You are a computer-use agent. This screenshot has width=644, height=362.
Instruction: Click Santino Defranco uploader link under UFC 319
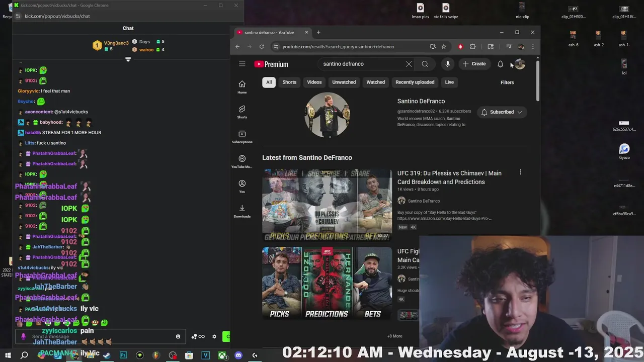pyautogui.click(x=424, y=201)
